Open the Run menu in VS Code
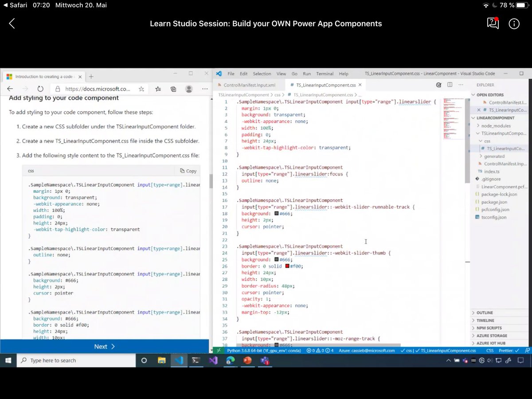Image resolution: width=532 pixels, height=399 pixels. 307,74
